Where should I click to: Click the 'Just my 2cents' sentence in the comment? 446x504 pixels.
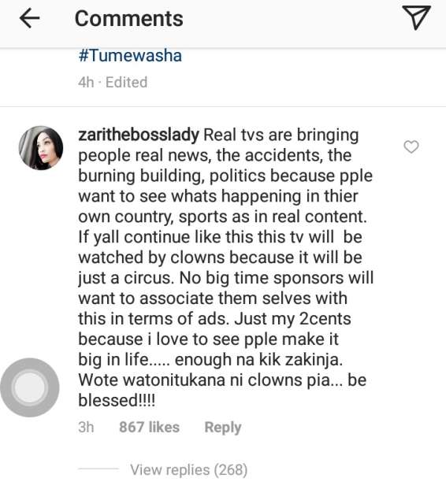(x=292, y=319)
